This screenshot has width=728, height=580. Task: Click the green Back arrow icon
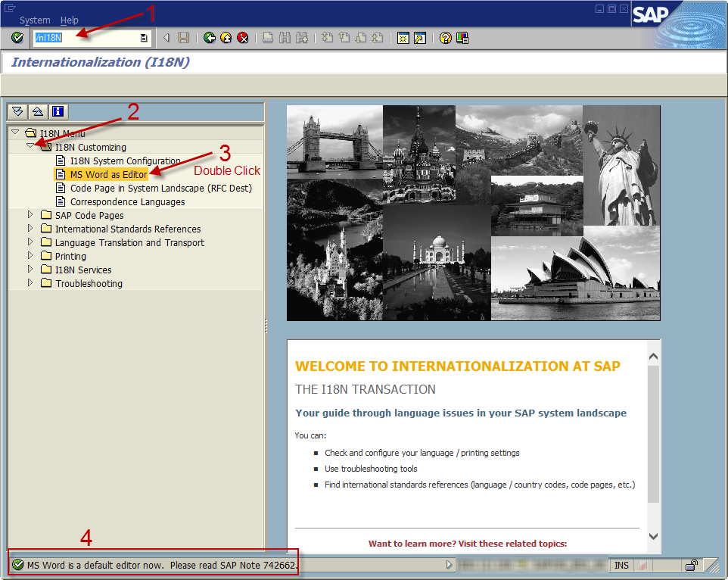210,38
